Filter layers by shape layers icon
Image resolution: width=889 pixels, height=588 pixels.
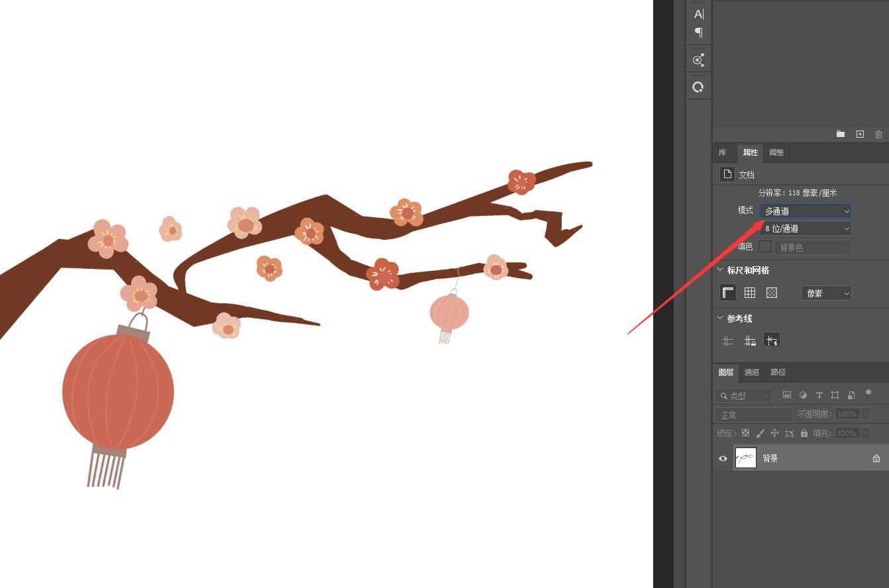835,395
